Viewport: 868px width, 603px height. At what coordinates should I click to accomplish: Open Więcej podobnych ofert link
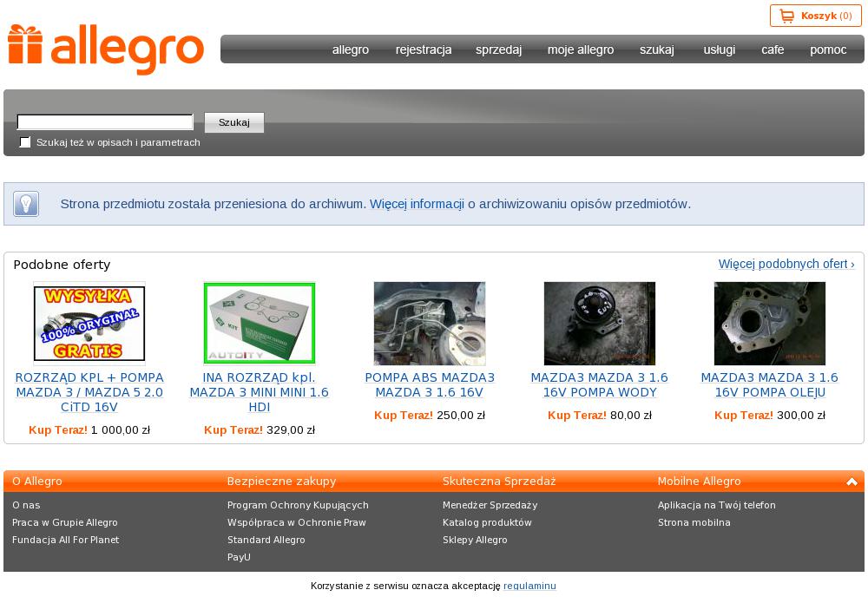(x=786, y=264)
